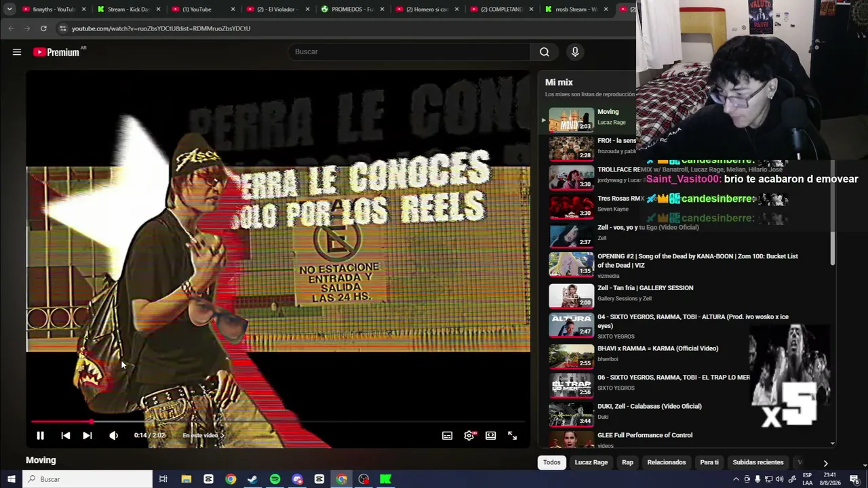Play the 'ALTURA' thumbnail video
The image size is (868, 488).
(x=571, y=325)
